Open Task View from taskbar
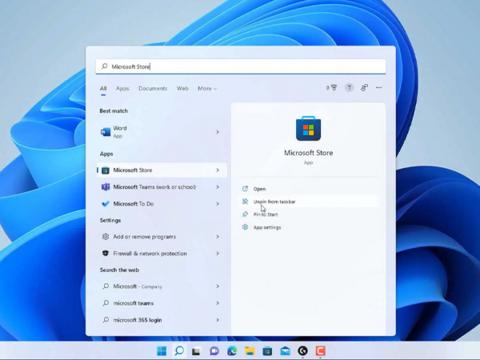Image resolution: width=480 pixels, height=360 pixels. coord(196,351)
